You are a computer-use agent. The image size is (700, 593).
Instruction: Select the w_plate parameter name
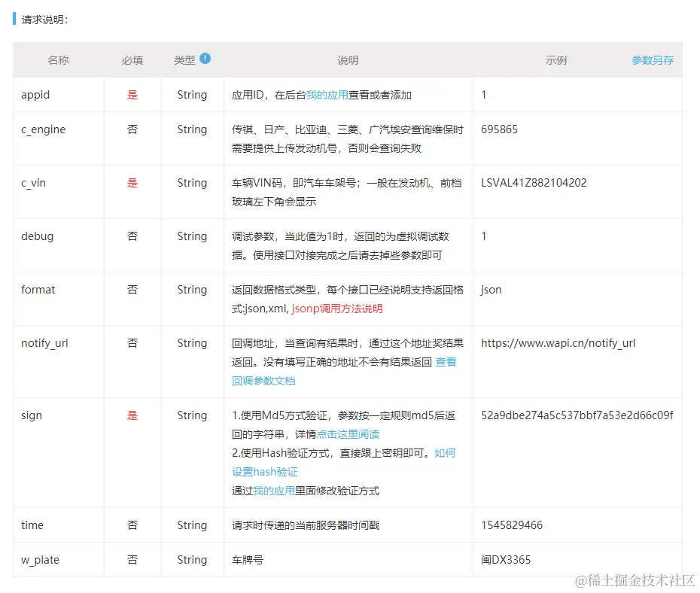40,560
